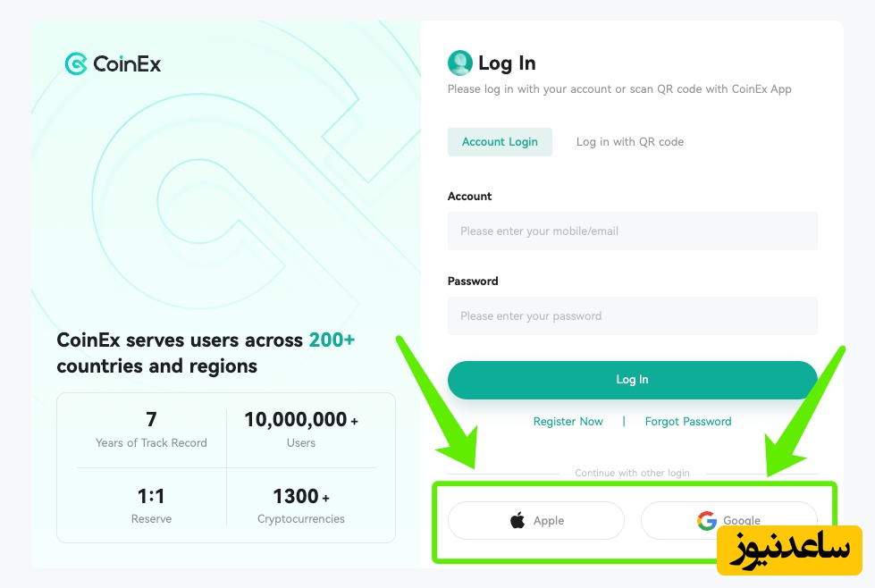Click the Google G logo icon
Image resolution: width=875 pixels, height=588 pixels.
click(707, 520)
